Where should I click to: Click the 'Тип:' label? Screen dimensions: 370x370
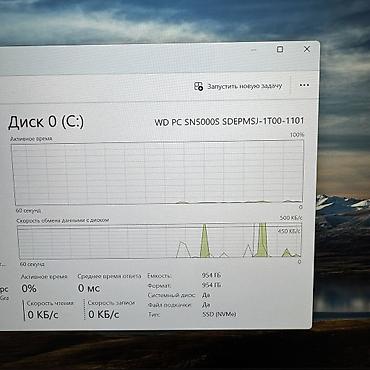pyautogui.click(x=154, y=314)
